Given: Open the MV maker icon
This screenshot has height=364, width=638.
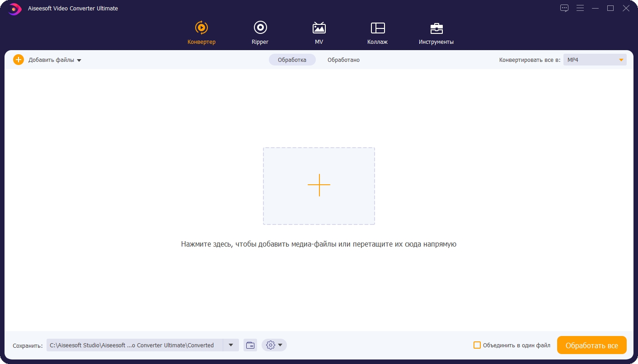Looking at the screenshot, I should pyautogui.click(x=319, y=28).
